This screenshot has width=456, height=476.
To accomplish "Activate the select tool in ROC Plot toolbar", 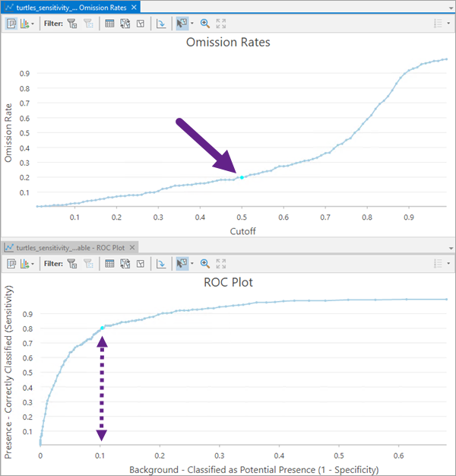I will (182, 264).
